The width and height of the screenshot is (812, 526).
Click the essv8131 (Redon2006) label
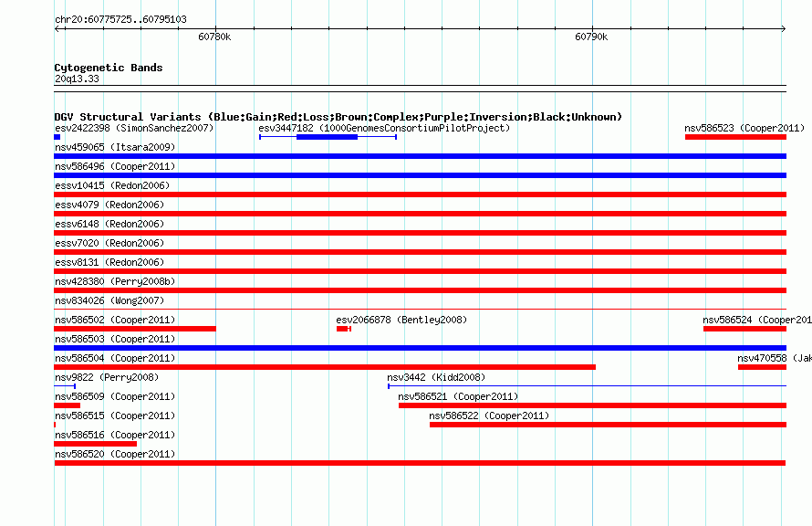pos(109,262)
